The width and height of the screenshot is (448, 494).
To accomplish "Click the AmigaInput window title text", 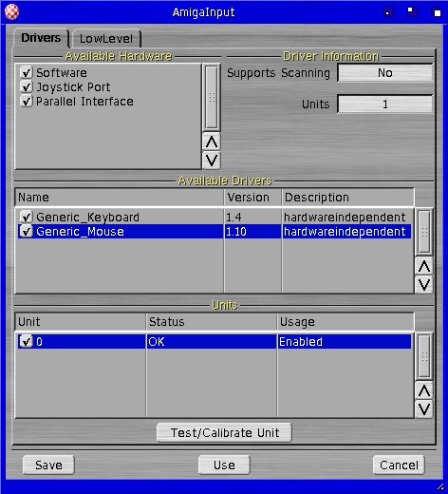I will tap(203, 12).
